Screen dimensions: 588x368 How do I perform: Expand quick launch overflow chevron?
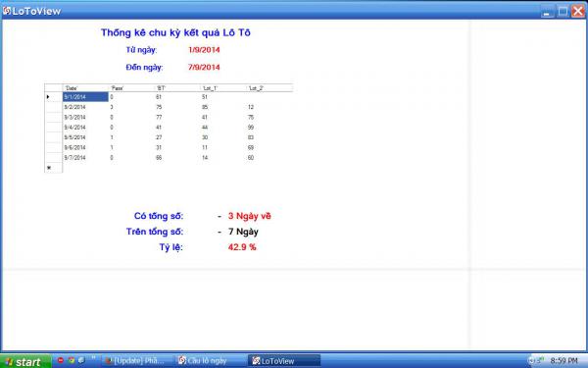[93, 357]
